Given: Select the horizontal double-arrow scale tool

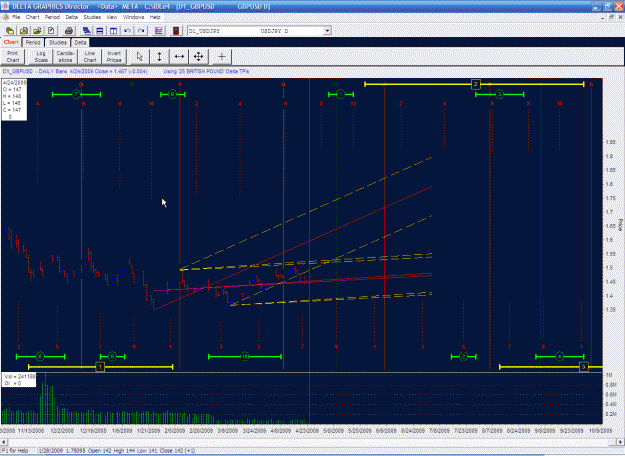Looking at the screenshot, I should pyautogui.click(x=179, y=57).
